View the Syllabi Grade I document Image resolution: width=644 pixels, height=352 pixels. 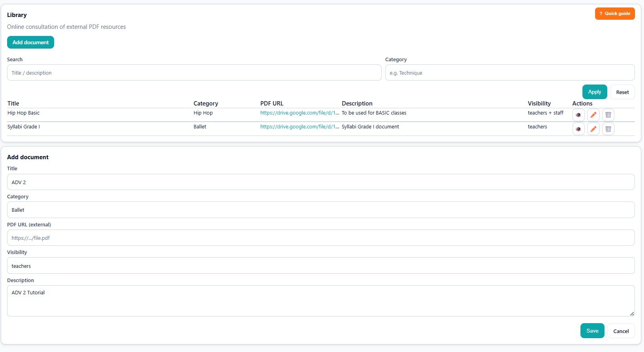[x=578, y=129]
